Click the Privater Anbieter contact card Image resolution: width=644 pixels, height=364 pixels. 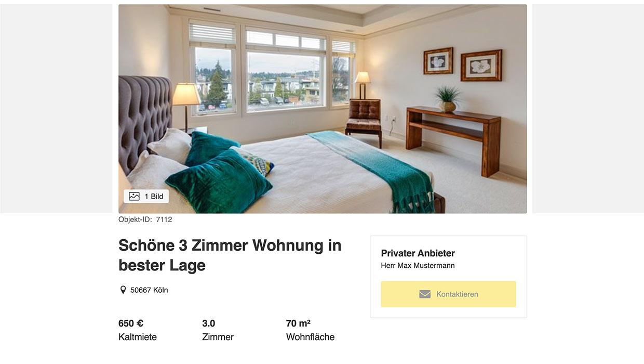448,277
